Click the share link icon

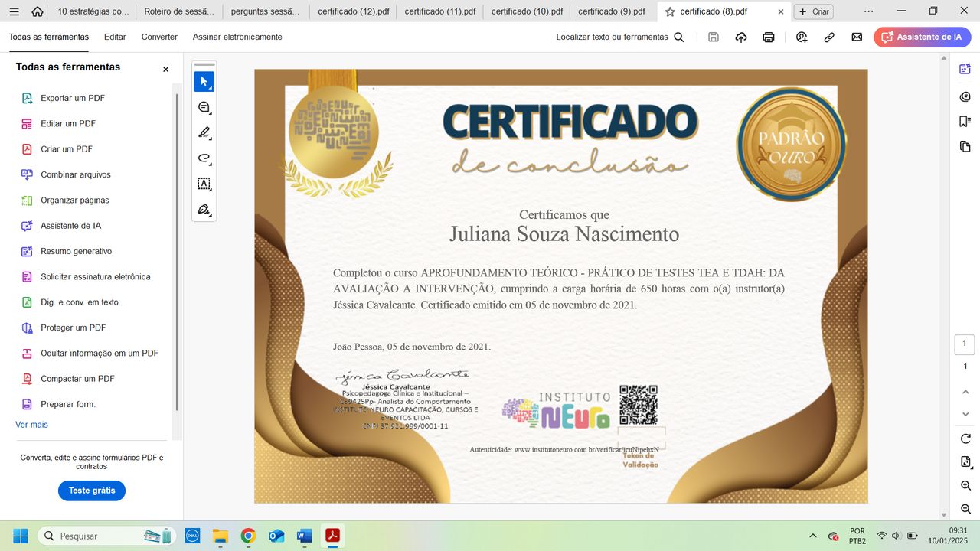click(x=828, y=37)
